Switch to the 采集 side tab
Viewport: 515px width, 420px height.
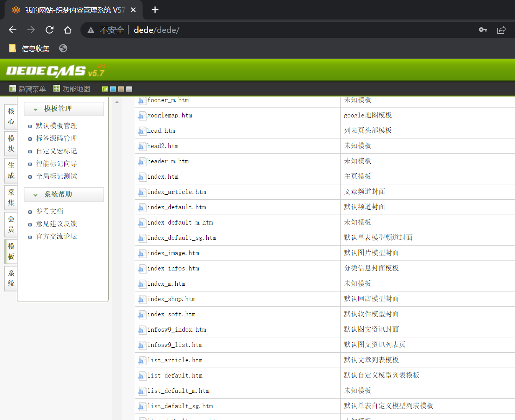[11, 197]
